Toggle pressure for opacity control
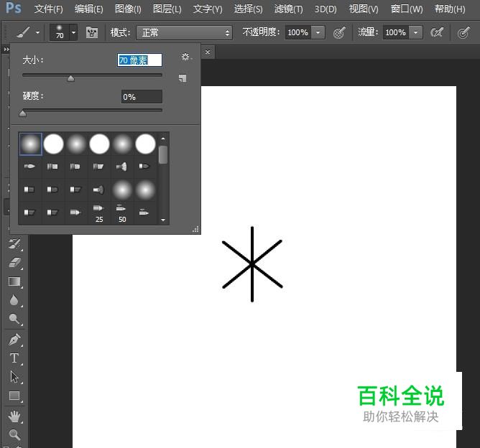Viewport: 480px width, 448px height. (x=339, y=32)
